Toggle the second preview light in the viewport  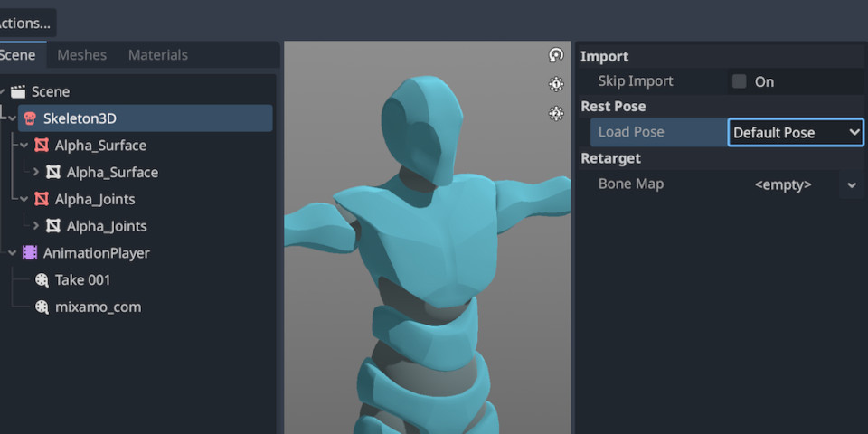pos(556,113)
